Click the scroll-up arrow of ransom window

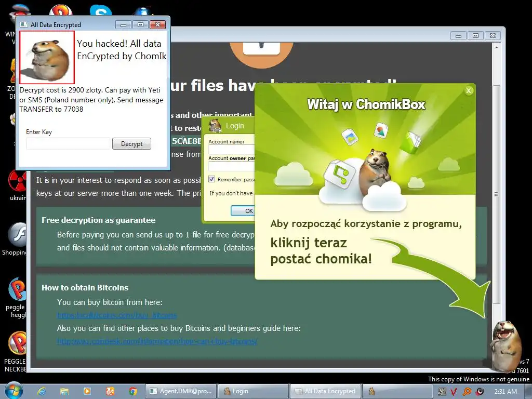pyautogui.click(x=496, y=47)
